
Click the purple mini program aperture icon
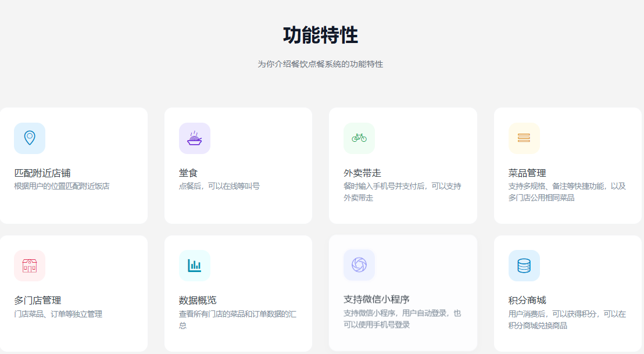tap(359, 265)
